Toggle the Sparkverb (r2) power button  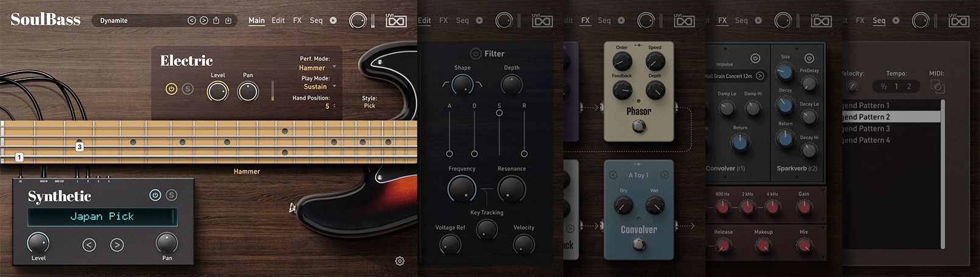(809, 58)
